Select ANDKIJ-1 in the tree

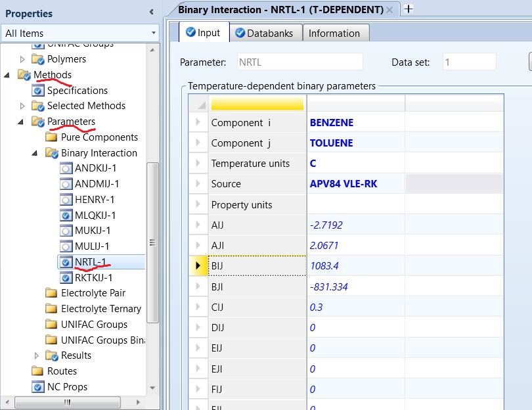[95, 168]
